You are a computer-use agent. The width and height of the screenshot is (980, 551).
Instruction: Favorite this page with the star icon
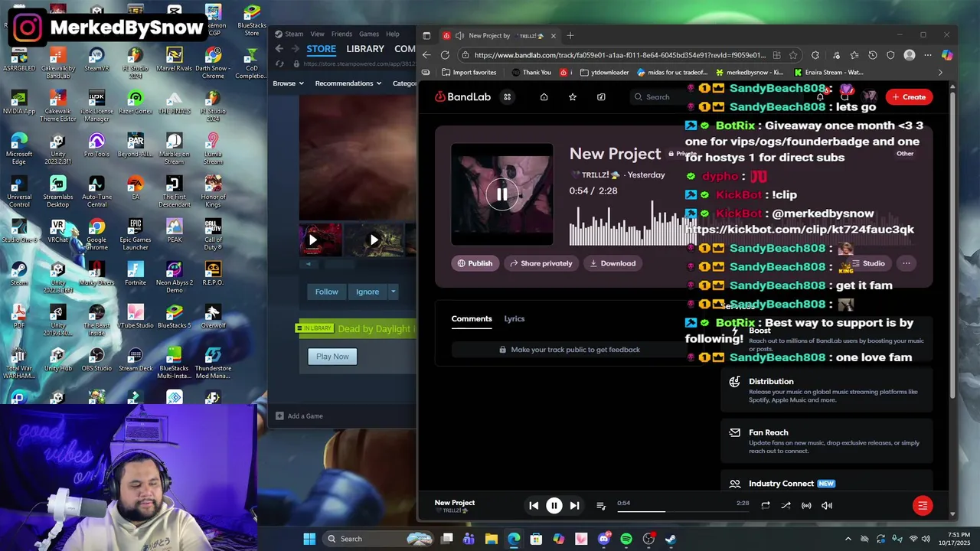(793, 55)
